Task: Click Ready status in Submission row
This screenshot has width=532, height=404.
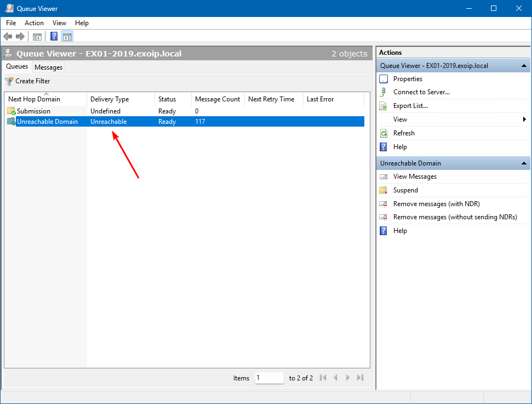Action: (167, 111)
